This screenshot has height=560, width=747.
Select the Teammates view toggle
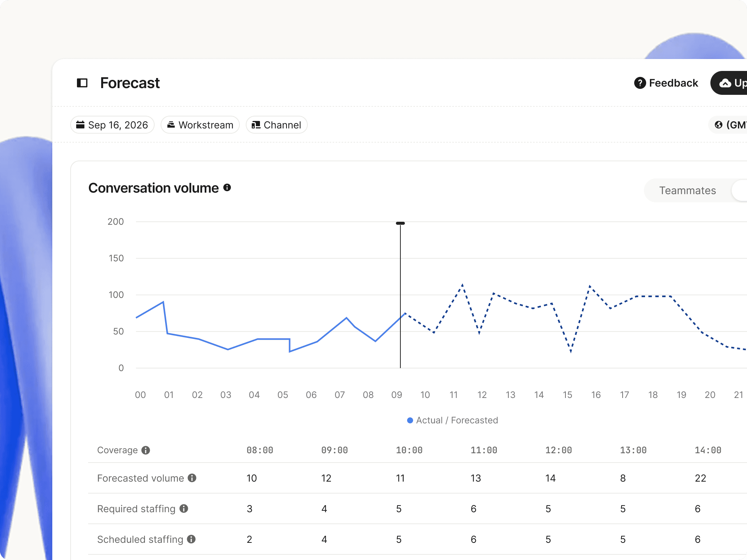(687, 190)
